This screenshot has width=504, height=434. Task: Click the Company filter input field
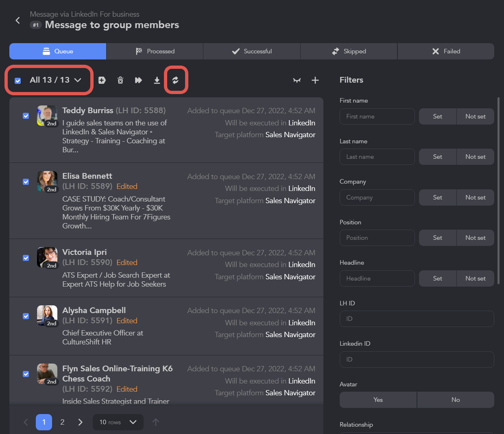(x=377, y=197)
